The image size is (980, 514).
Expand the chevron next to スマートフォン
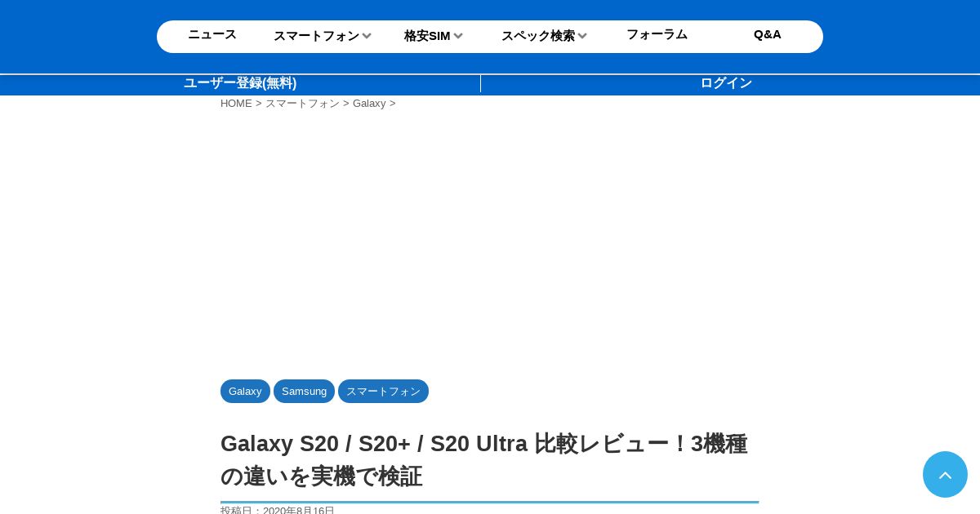point(367,36)
